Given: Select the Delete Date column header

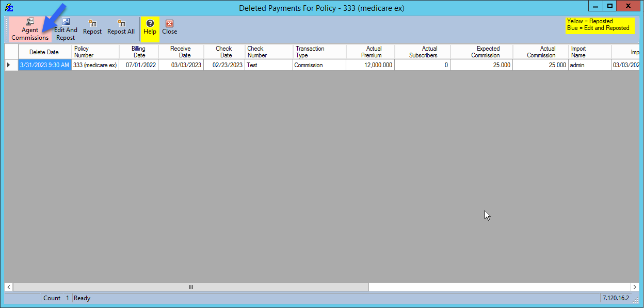Looking at the screenshot, I should 44,52.
